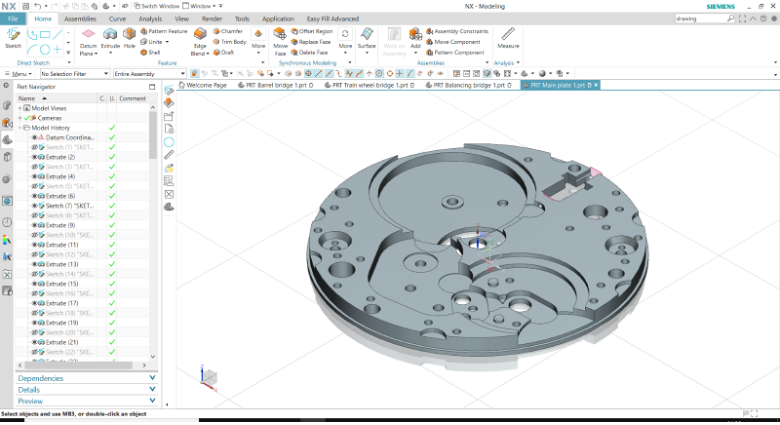
Task: Collapse the Model History node
Action: point(20,128)
